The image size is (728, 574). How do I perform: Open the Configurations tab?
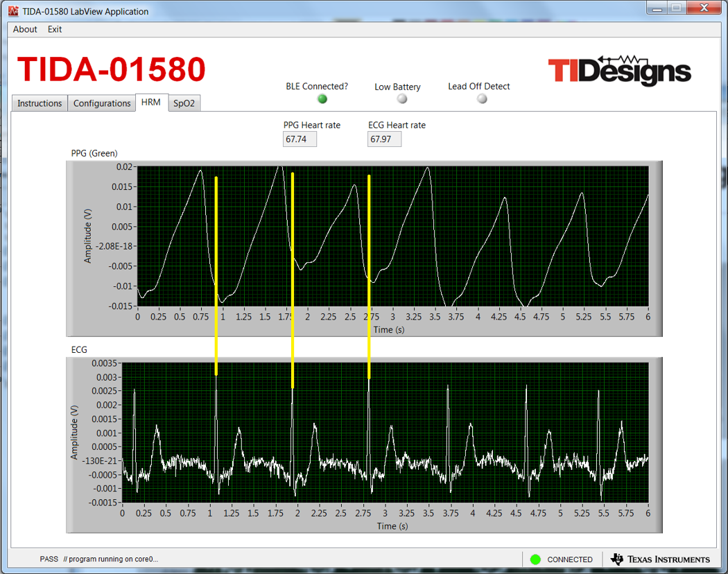[102, 103]
